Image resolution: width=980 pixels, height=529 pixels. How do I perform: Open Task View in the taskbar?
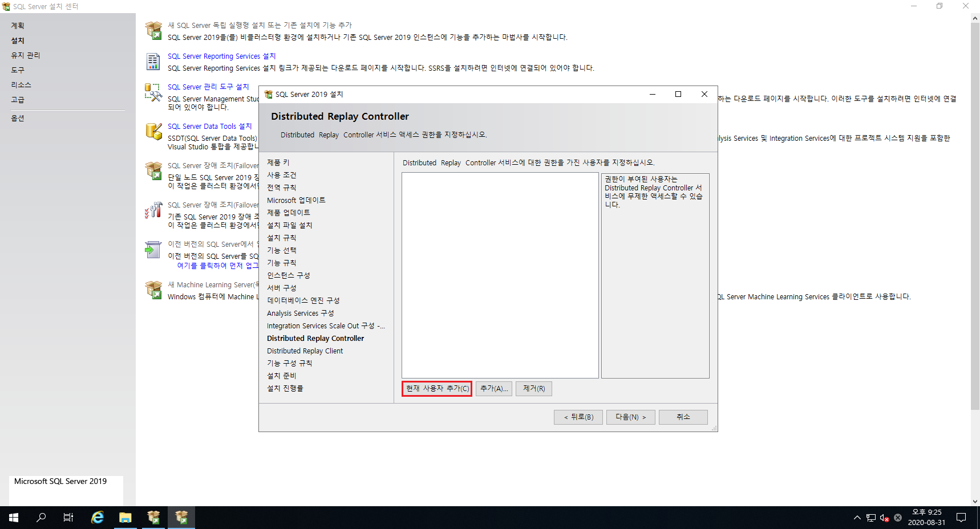point(68,518)
